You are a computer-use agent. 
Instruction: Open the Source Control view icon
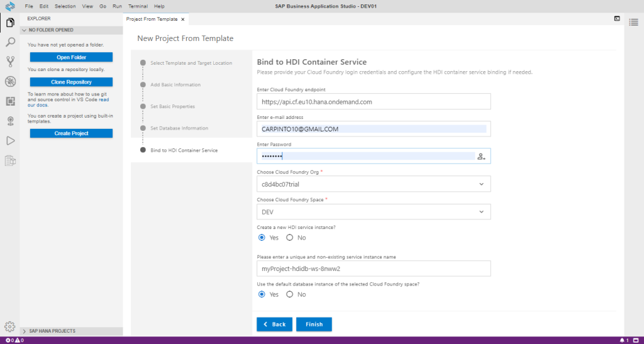[10, 62]
